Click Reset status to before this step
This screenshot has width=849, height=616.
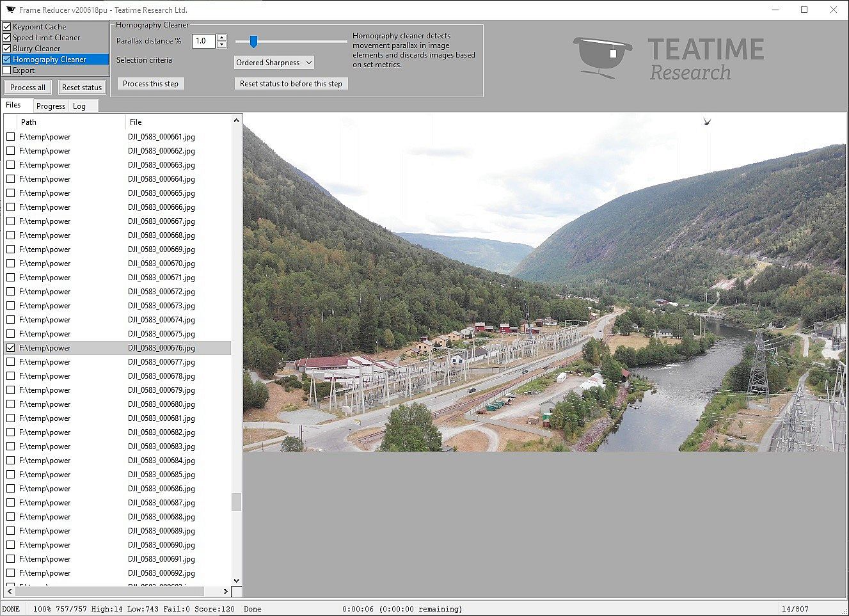[291, 84]
